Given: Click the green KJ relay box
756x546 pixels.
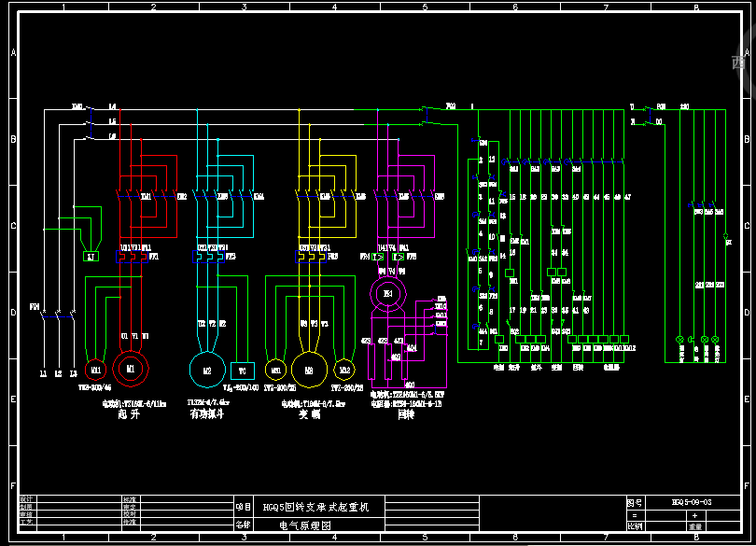Looking at the screenshot, I should 91,257.
